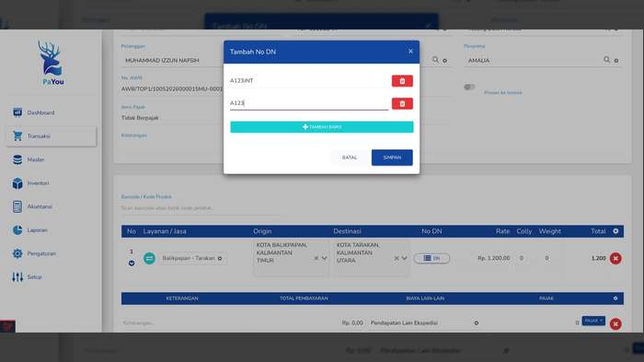Viewport: 644px width, 362px height.
Task: Click the Pengaturan gear icon
Action: tap(17, 253)
